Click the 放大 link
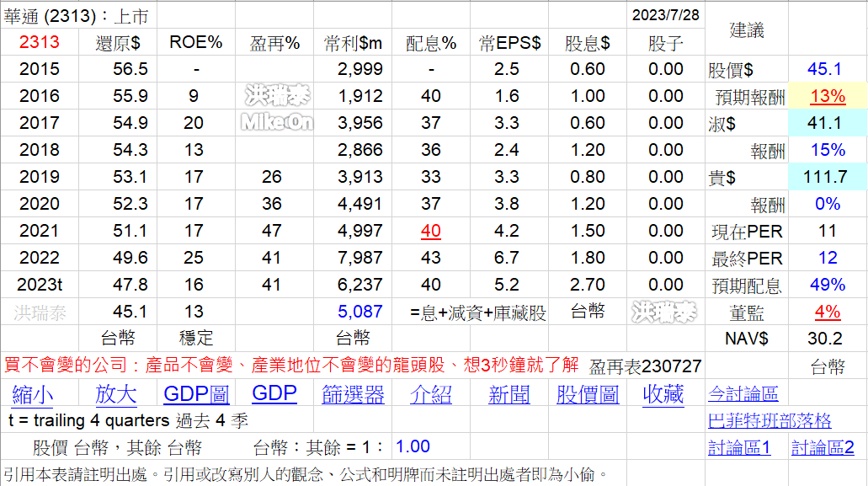The height and width of the screenshot is (486, 868). (115, 395)
